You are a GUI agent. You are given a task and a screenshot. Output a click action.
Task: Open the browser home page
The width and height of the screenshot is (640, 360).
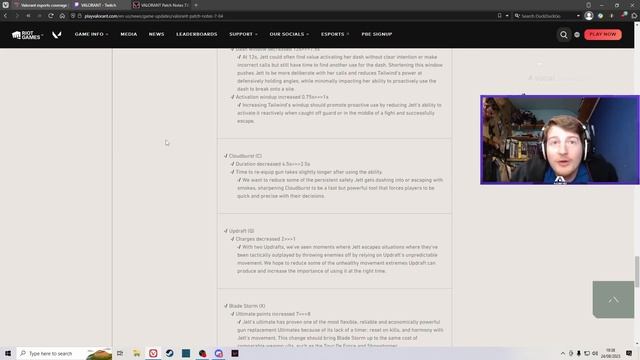(x=62, y=16)
